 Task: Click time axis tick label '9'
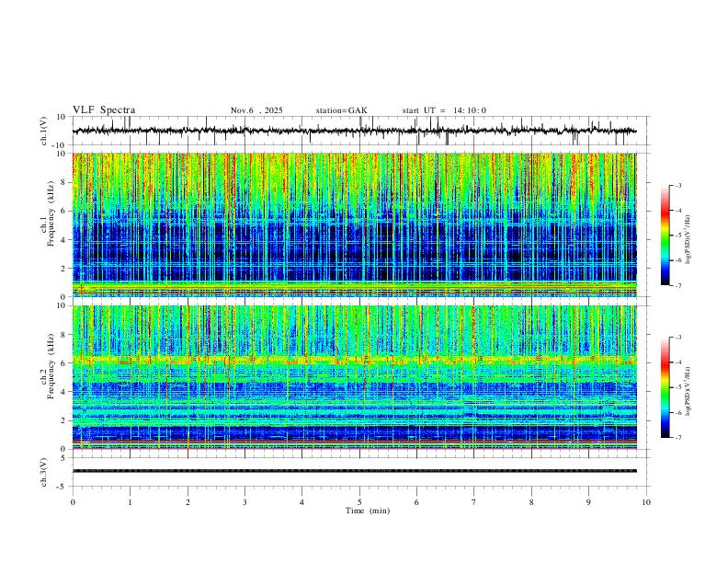tap(588, 502)
